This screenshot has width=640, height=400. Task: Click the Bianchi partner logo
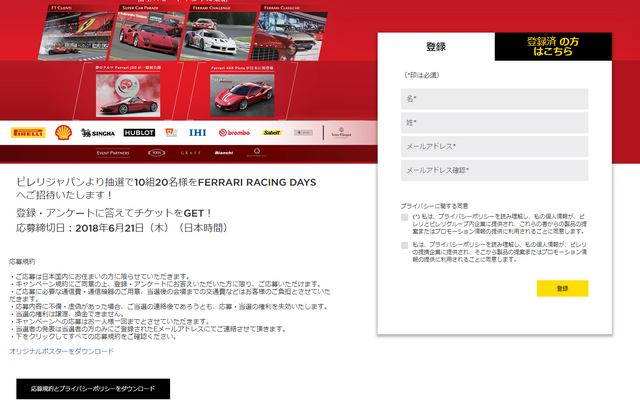(x=224, y=153)
